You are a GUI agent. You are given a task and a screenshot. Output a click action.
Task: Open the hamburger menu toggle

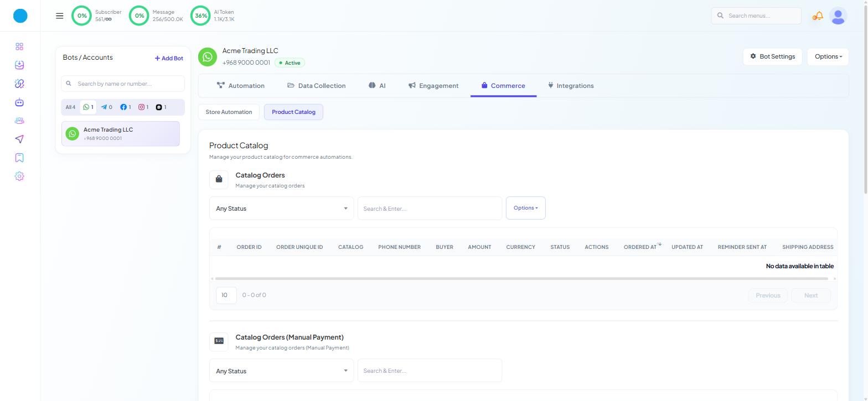[x=60, y=16]
